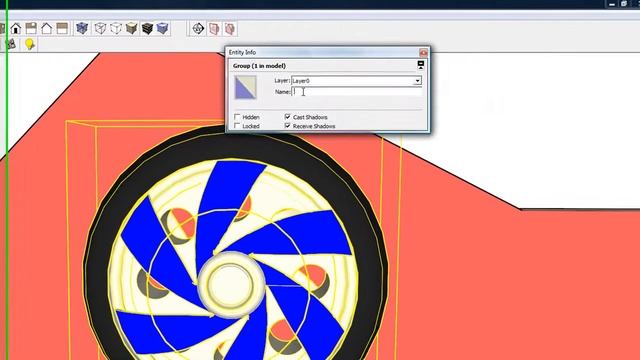Screen dimensions: 640x360
Task: Select Monochrome face style
Action: click(162, 28)
